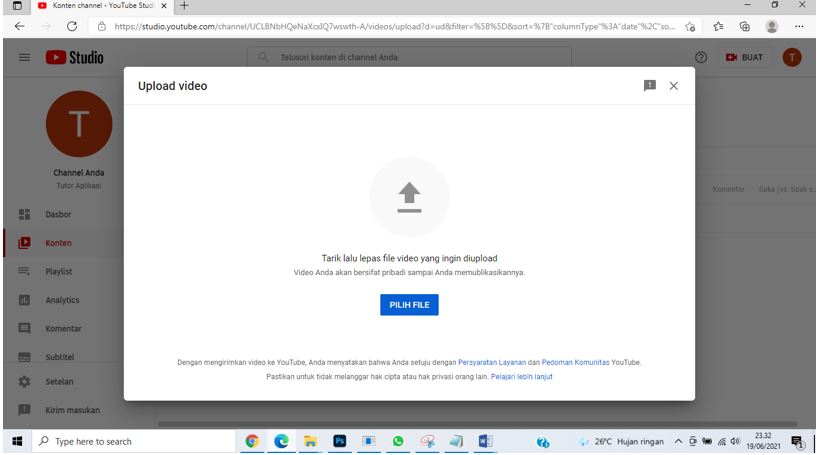
Task: Click the Pelajari lebih lanjut link
Action: tap(521, 377)
